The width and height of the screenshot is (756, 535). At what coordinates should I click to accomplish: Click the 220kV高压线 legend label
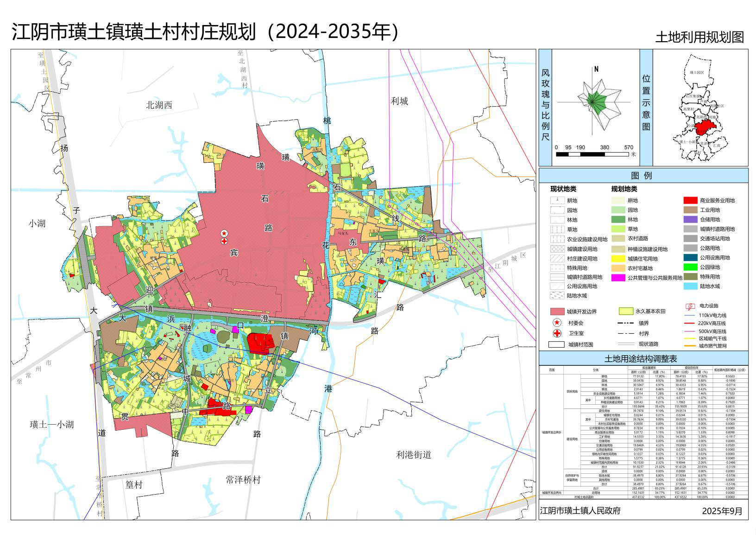coord(712,323)
